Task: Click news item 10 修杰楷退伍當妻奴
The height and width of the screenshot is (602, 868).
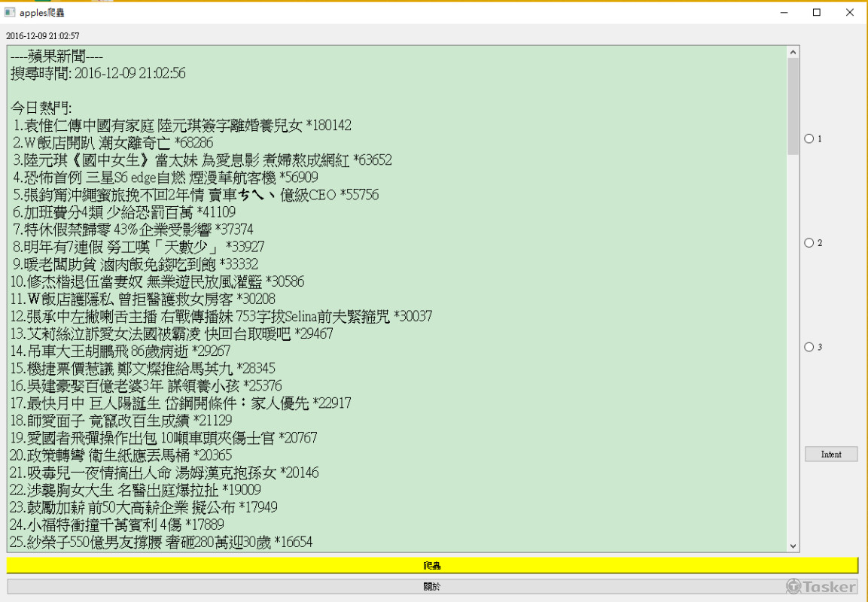Action: click(x=157, y=281)
